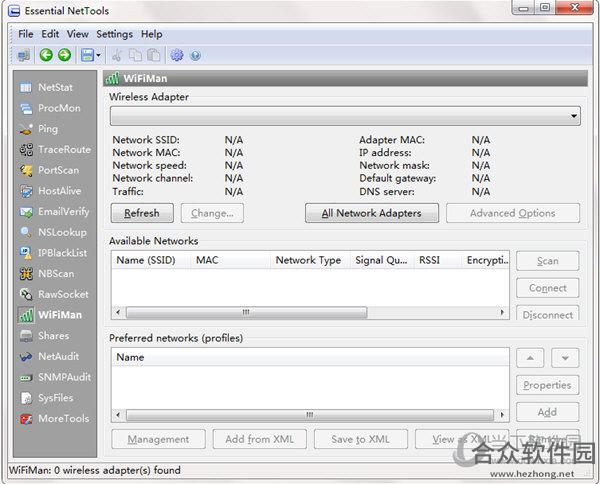Screen dimensions: 600x484
Task: Click the Advanced Options button
Action: (513, 213)
